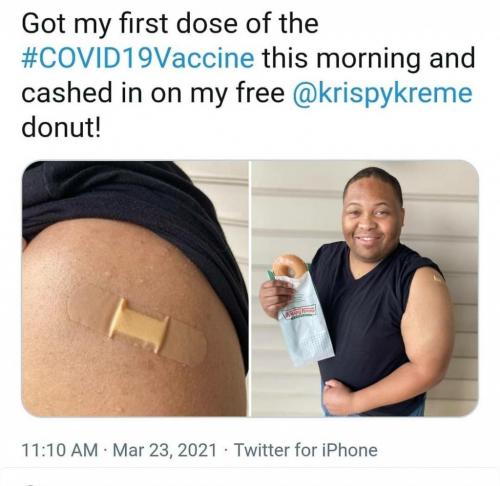Click the word 'donut!' in the tweet
This screenshot has height=486, width=500.
61,128
